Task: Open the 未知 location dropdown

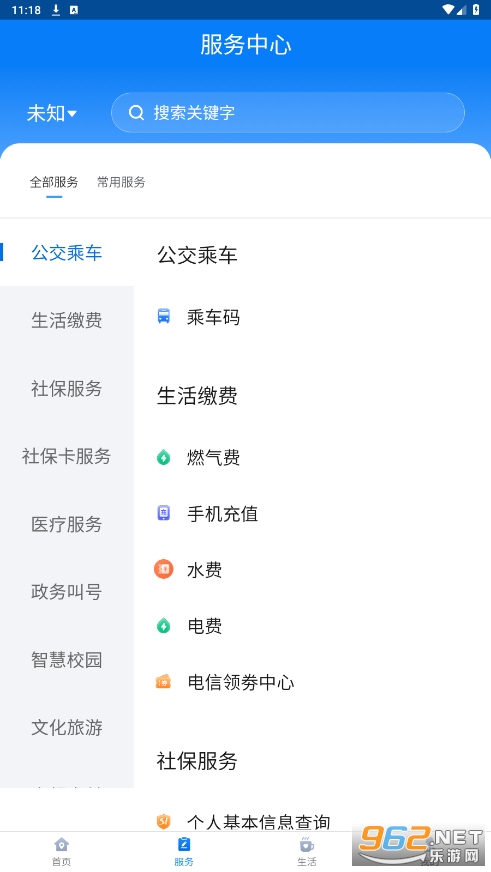Action: click(52, 113)
